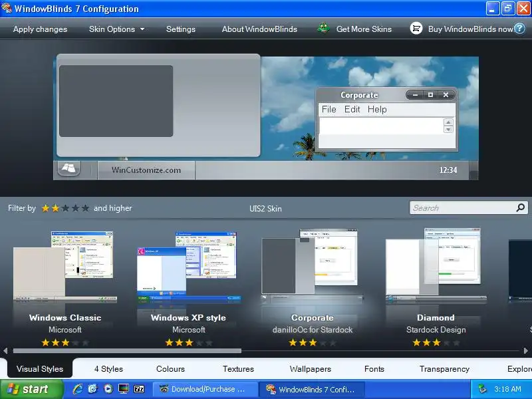Click the WindowBlinds icon in the title bar
532x399 pixels.
tap(7, 8)
